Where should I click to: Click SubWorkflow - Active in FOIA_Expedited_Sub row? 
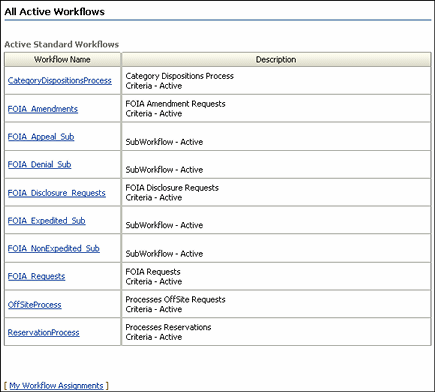tap(164, 225)
